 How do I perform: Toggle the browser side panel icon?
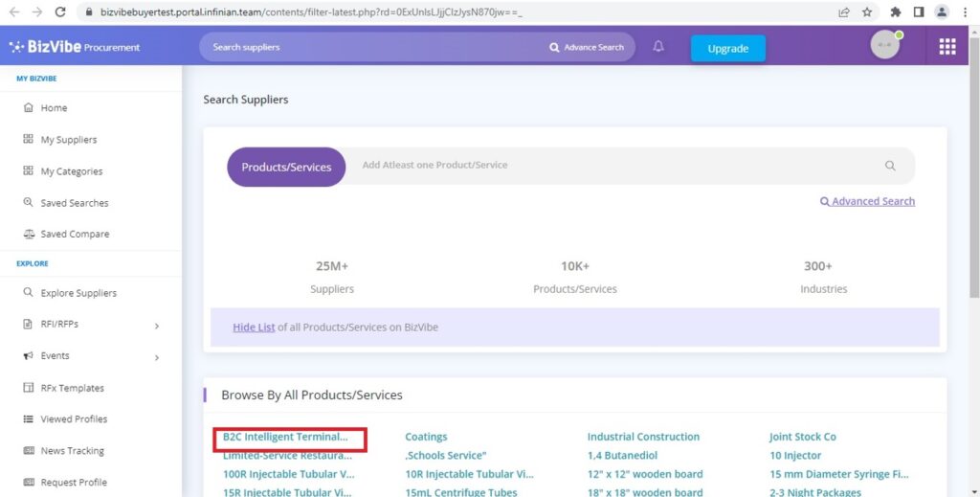point(919,11)
